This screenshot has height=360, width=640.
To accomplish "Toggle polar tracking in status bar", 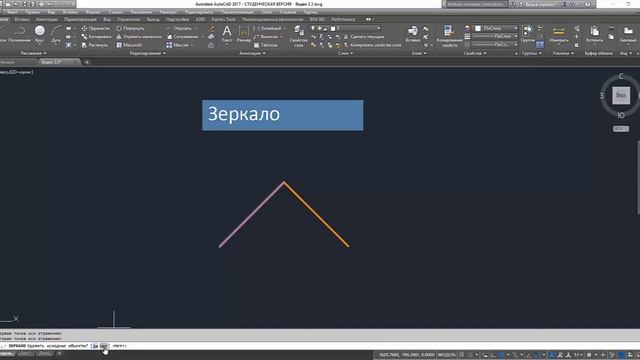I will (502, 355).
